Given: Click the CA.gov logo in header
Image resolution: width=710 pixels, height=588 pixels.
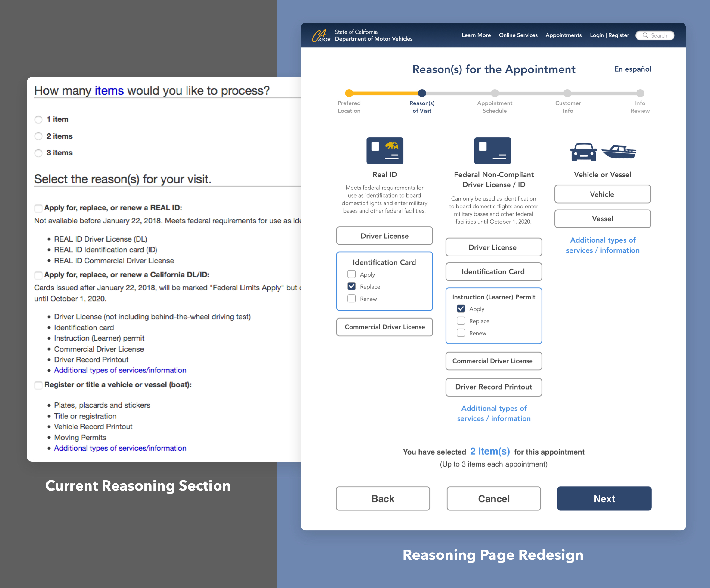Looking at the screenshot, I should (321, 35).
